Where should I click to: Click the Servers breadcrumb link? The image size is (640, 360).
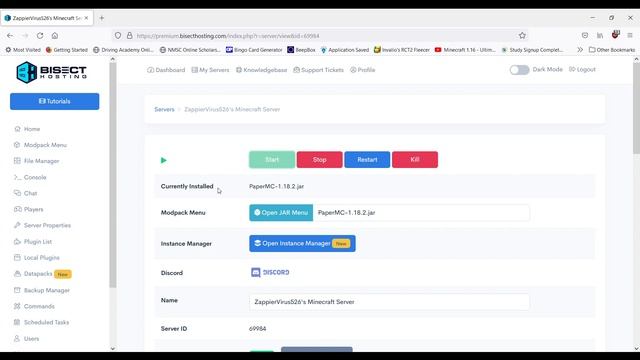pos(164,109)
